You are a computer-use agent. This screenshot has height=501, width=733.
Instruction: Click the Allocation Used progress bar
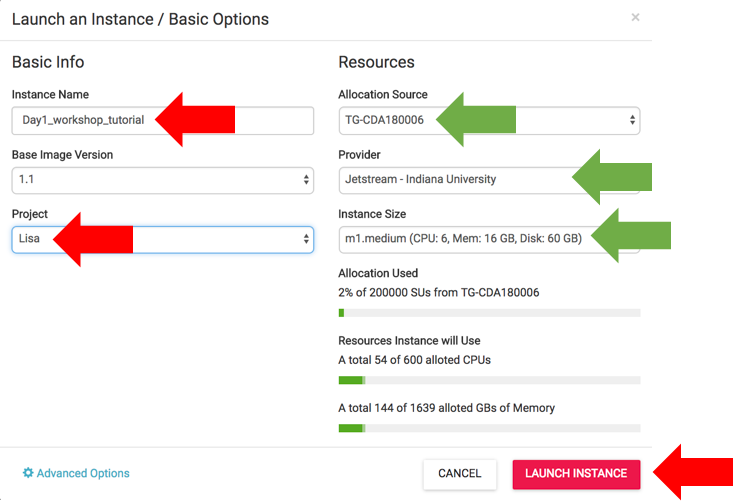click(489, 313)
